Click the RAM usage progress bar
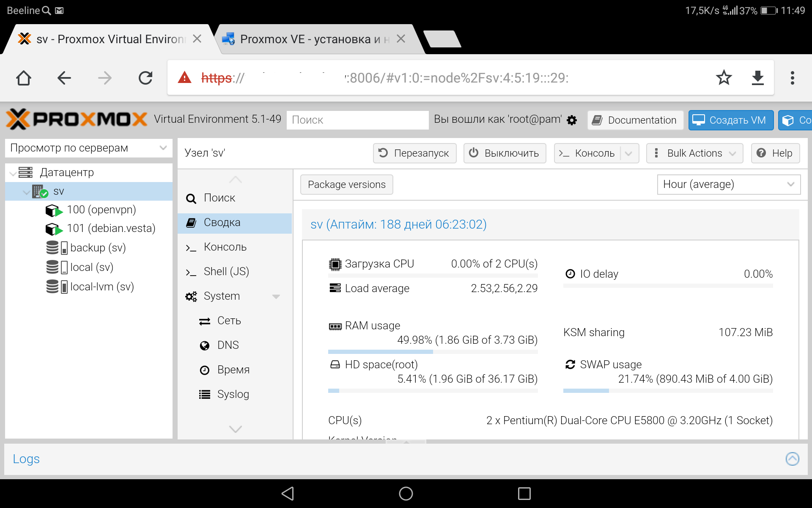 [433, 352]
